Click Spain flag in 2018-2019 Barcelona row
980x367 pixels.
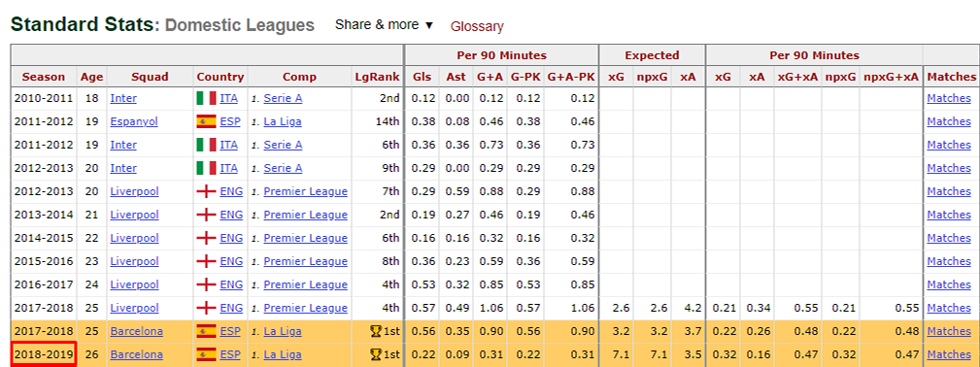tap(206, 354)
